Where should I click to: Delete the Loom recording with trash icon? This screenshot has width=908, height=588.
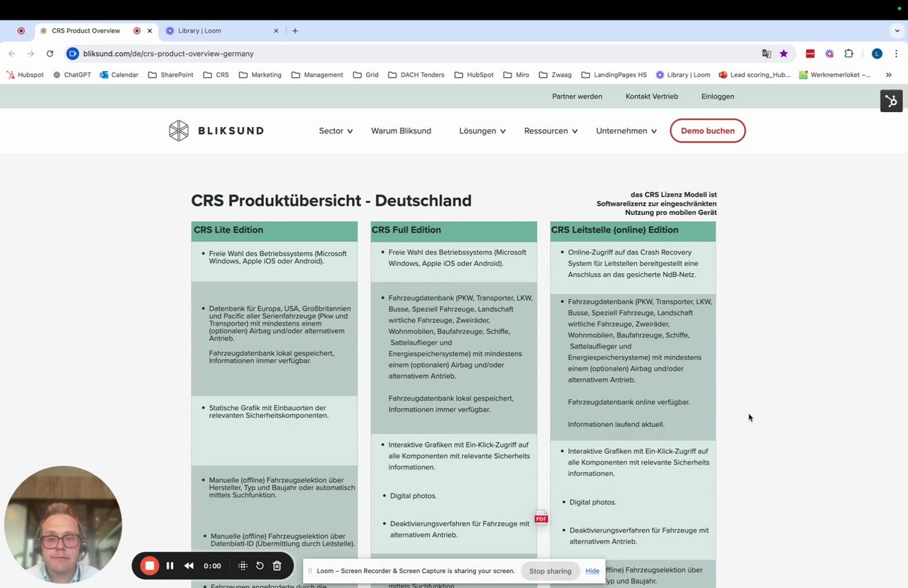tap(277, 565)
